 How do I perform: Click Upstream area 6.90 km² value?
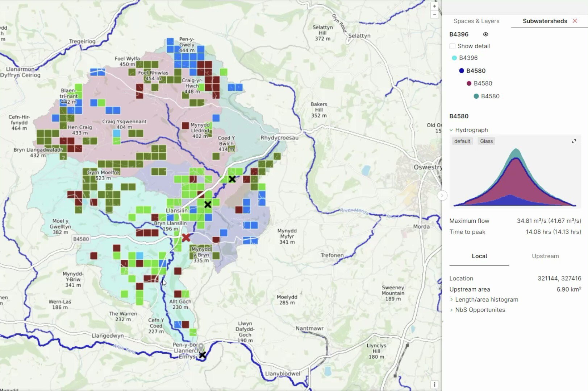(569, 289)
